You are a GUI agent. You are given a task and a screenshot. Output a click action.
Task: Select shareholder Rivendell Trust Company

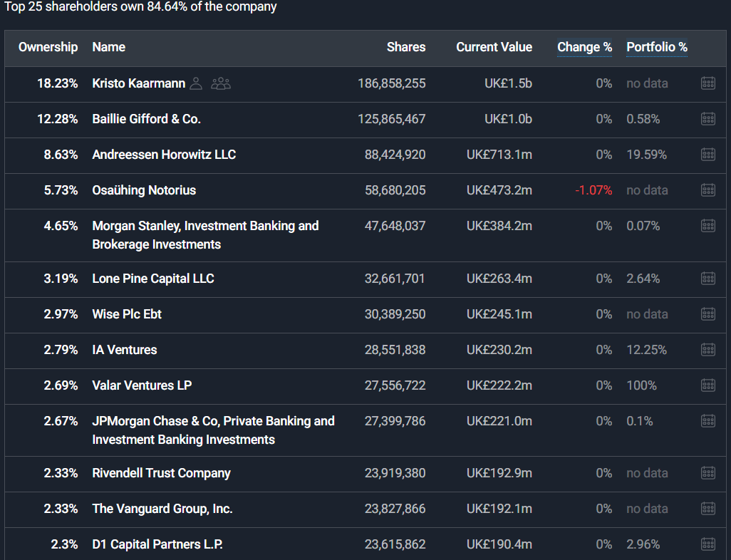161,473
